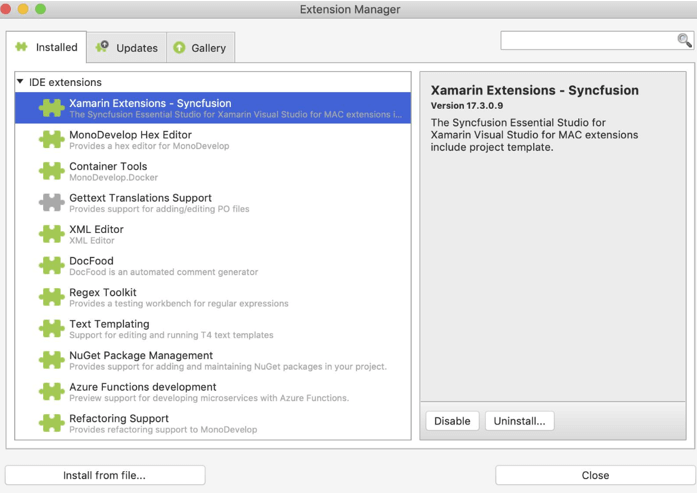This screenshot has height=493, width=697.
Task: Focus the extension search field
Action: [589, 41]
